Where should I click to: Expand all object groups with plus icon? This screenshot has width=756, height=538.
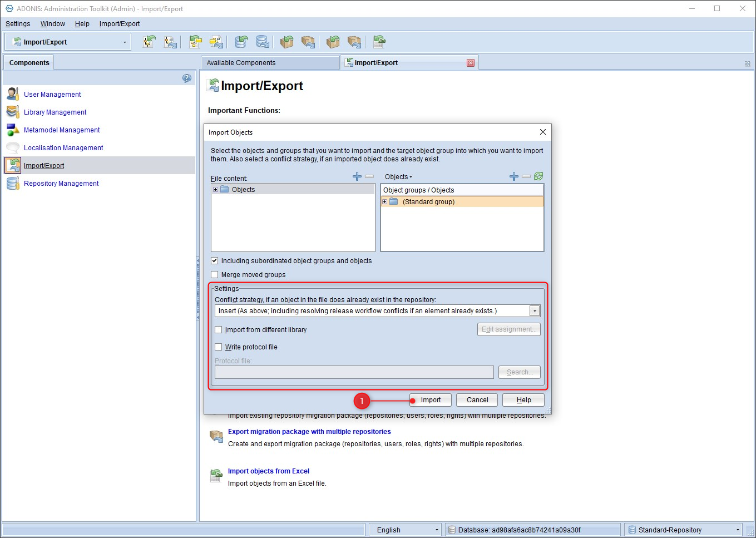[x=514, y=176]
